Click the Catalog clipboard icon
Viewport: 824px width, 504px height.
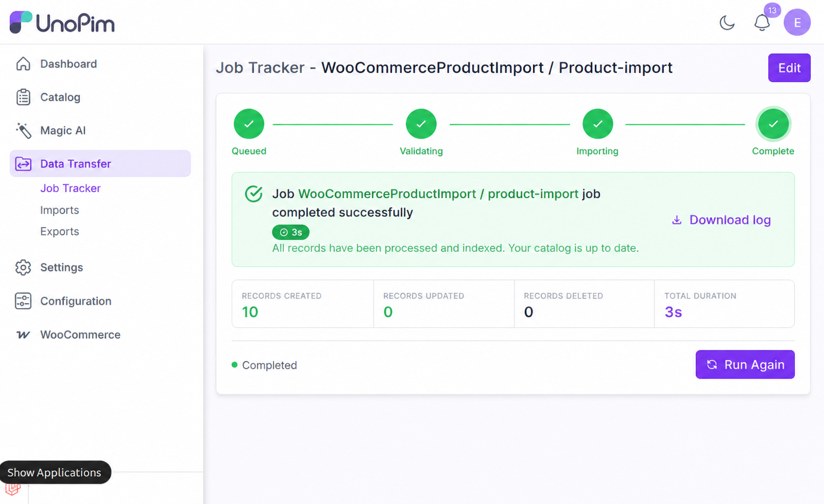pyautogui.click(x=23, y=97)
